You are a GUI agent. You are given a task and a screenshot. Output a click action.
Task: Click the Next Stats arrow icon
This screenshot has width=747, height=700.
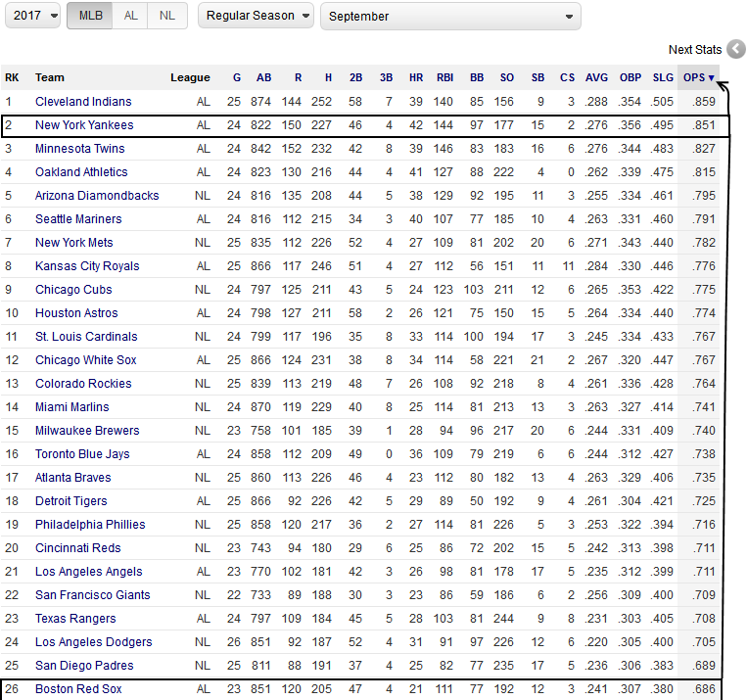point(736,49)
